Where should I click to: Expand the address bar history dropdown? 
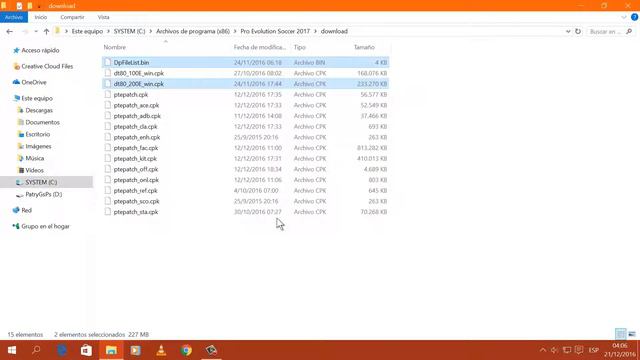pos(568,31)
